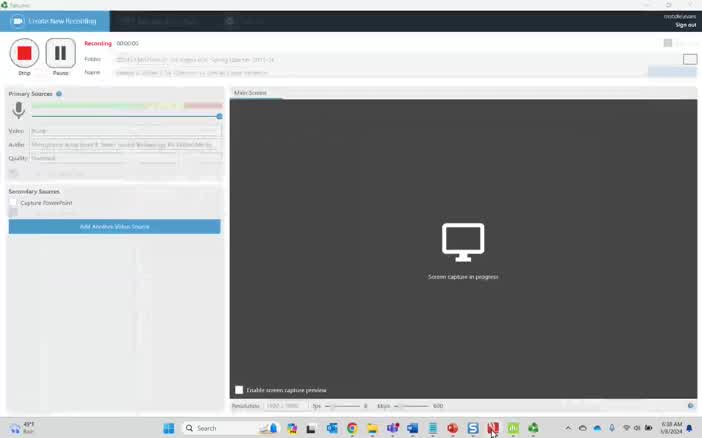Open the Video source dropdown
This screenshot has height=438, width=702.
[124, 131]
